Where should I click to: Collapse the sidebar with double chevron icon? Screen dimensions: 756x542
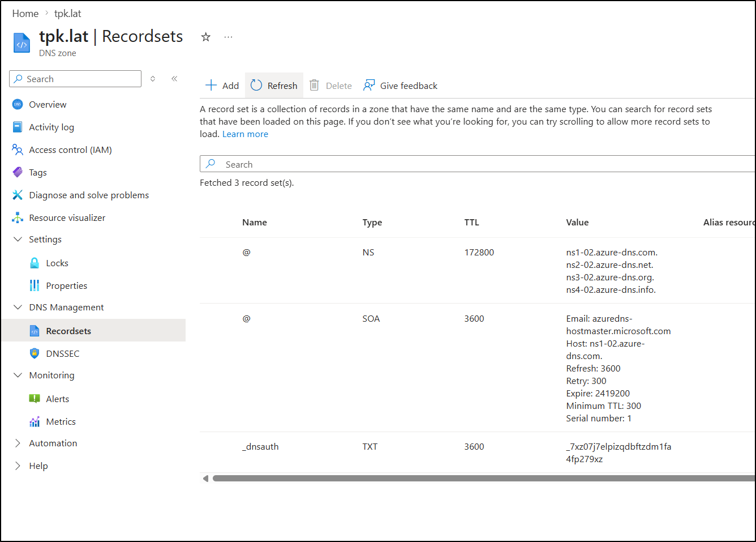click(174, 79)
